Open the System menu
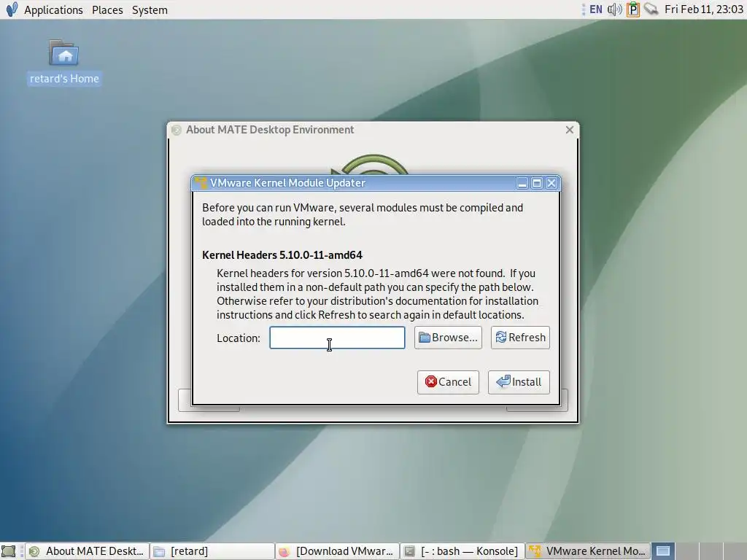 tap(150, 9)
